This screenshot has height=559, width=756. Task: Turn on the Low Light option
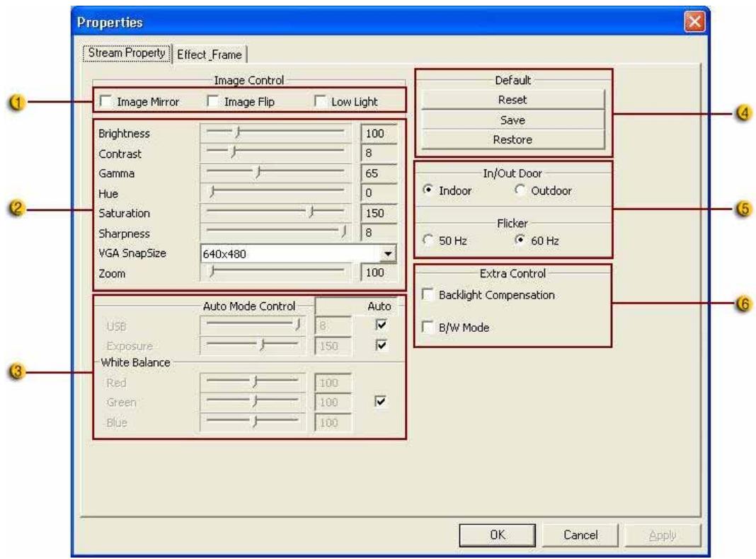320,101
